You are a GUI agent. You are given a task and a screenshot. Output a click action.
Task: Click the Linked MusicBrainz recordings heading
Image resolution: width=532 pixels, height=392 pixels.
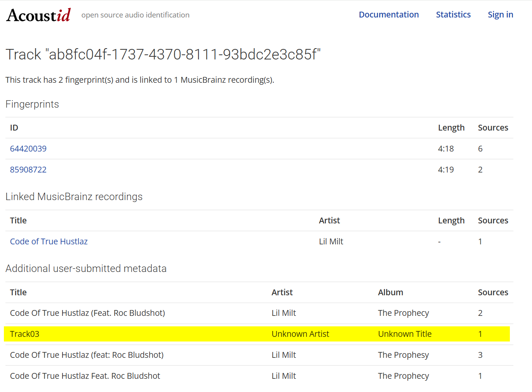click(74, 197)
